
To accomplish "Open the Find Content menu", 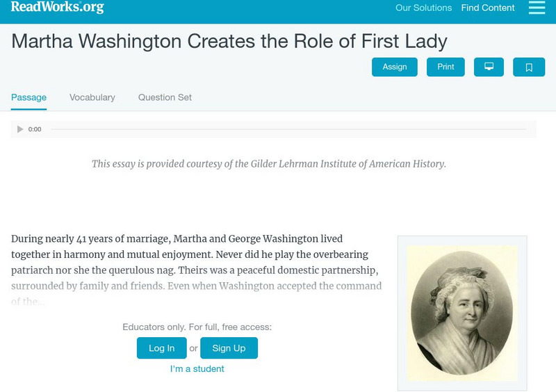I will (488, 8).
